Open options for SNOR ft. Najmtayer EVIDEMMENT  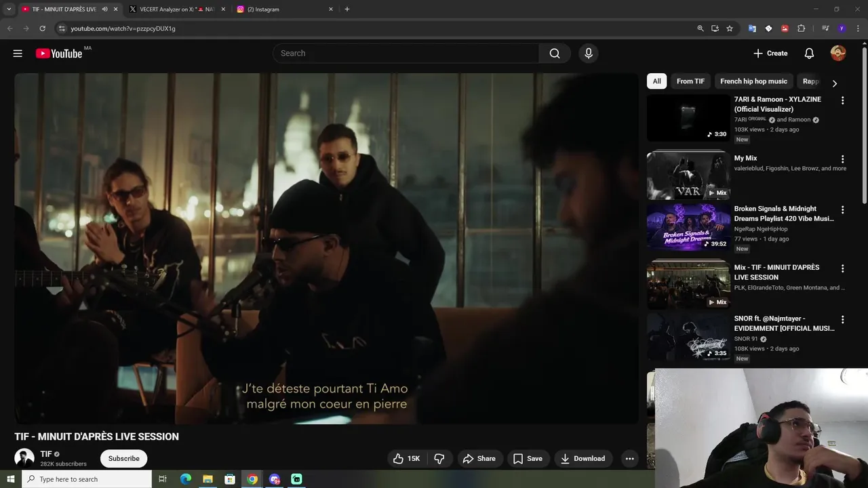pos(843,319)
